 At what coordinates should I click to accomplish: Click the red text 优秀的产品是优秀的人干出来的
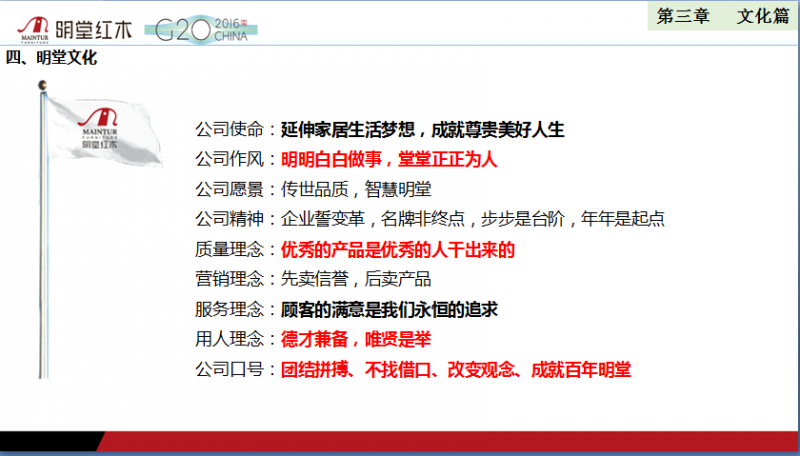398,249
